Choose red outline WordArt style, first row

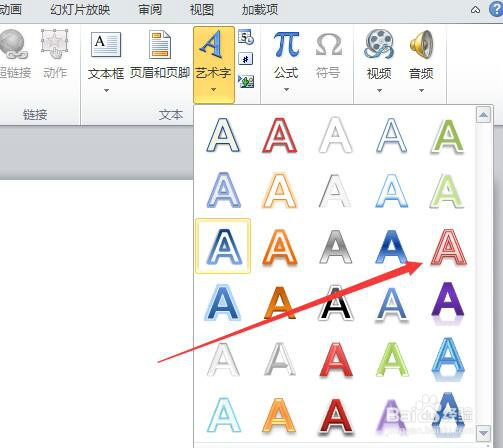279,135
